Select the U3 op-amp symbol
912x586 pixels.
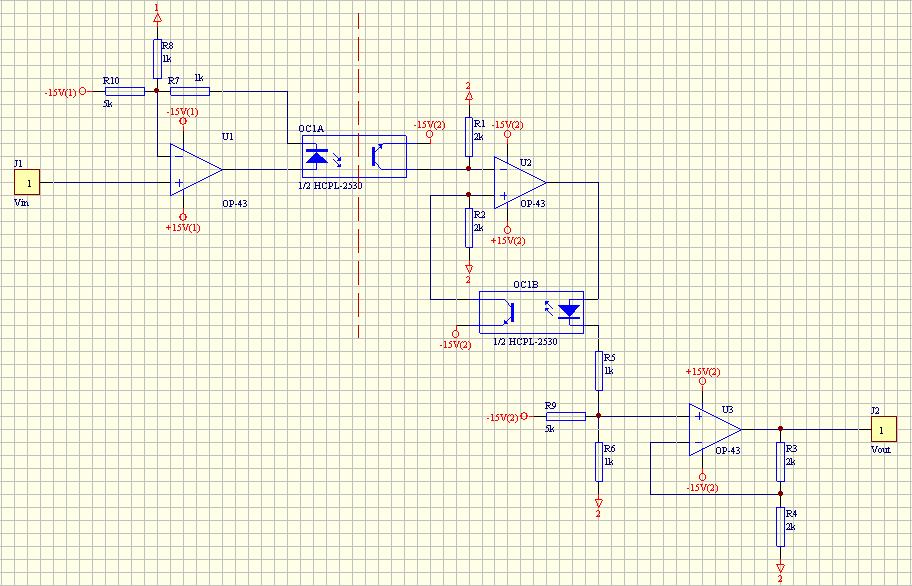[712, 428]
